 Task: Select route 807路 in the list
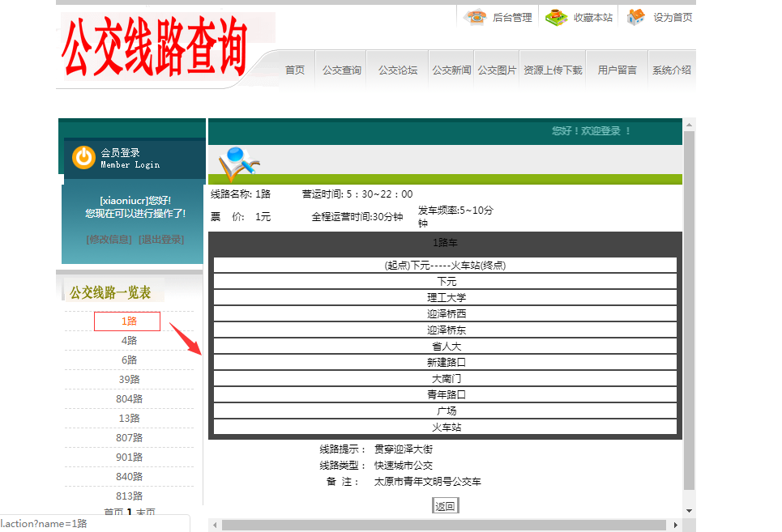pyautogui.click(x=129, y=438)
